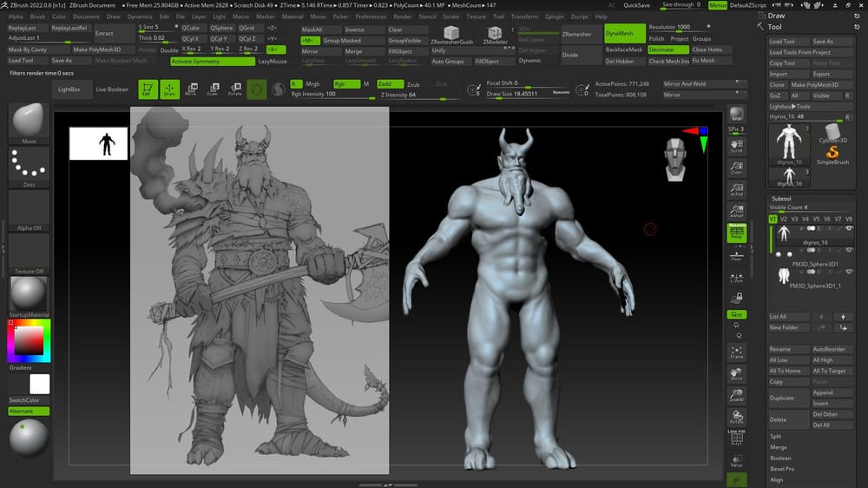Click the Move view icon in right shelf
868x488 pixels.
click(x=736, y=374)
